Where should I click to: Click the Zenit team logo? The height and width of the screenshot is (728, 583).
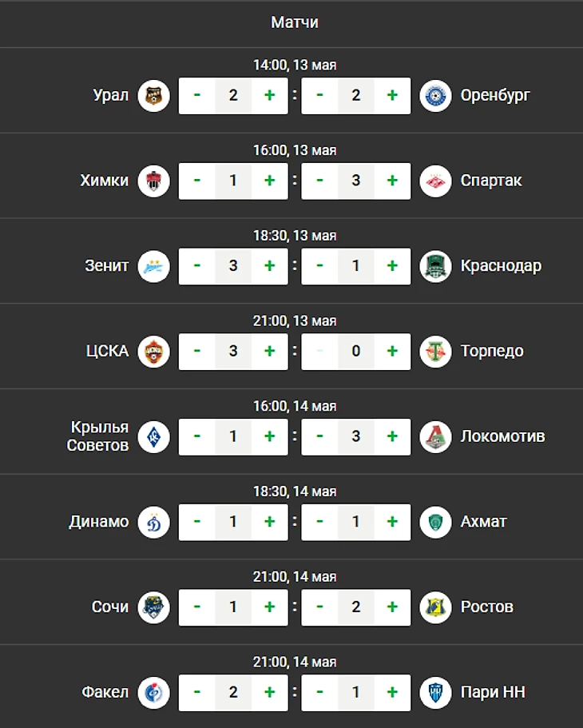[153, 266]
